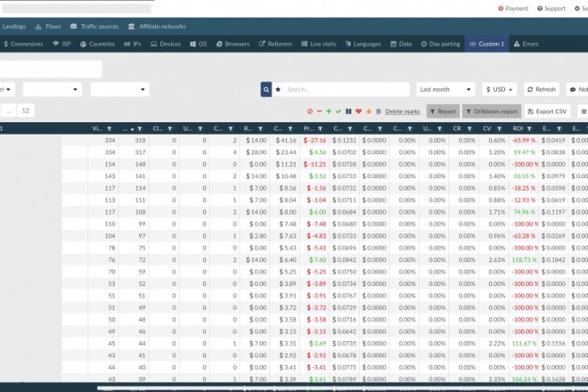588x392 pixels.
Task: Click the pause mark icon
Action: (x=348, y=111)
